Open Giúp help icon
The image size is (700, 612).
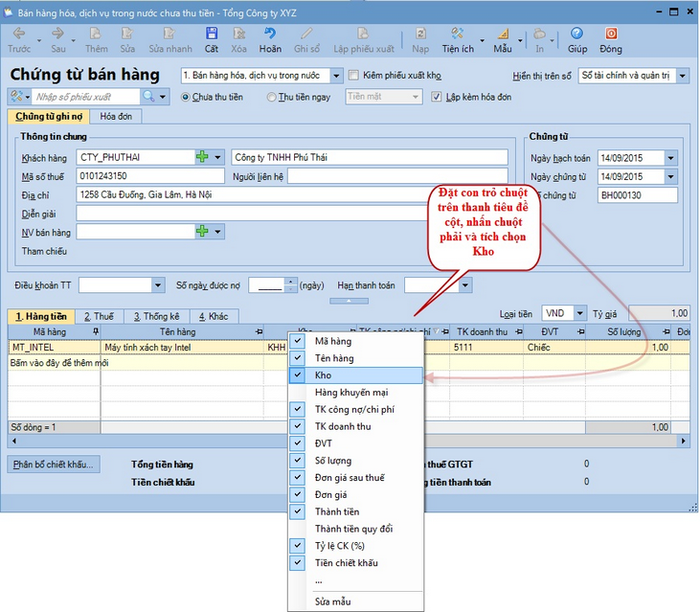tap(576, 34)
